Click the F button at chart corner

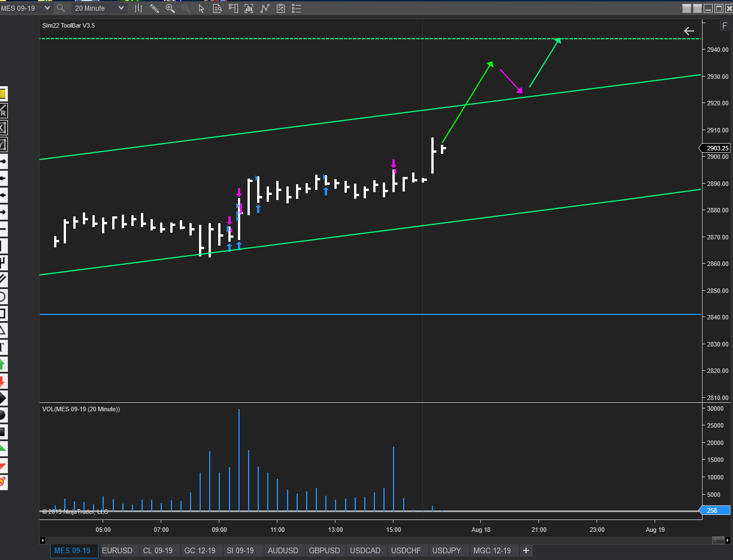(x=725, y=26)
